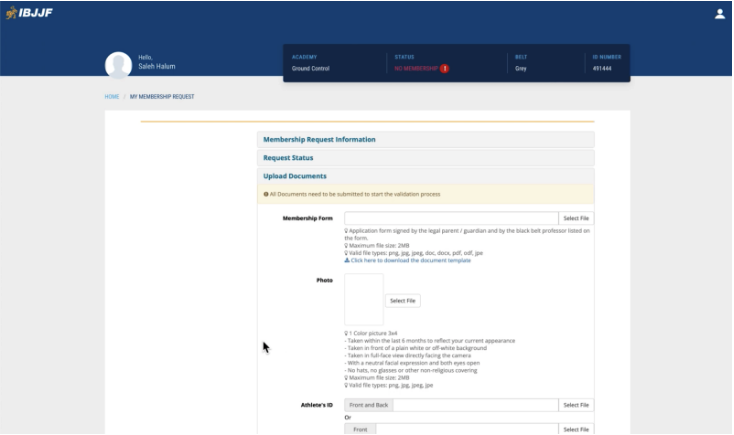
Task: Click Select File for Front and Back ID
Action: coord(576,405)
